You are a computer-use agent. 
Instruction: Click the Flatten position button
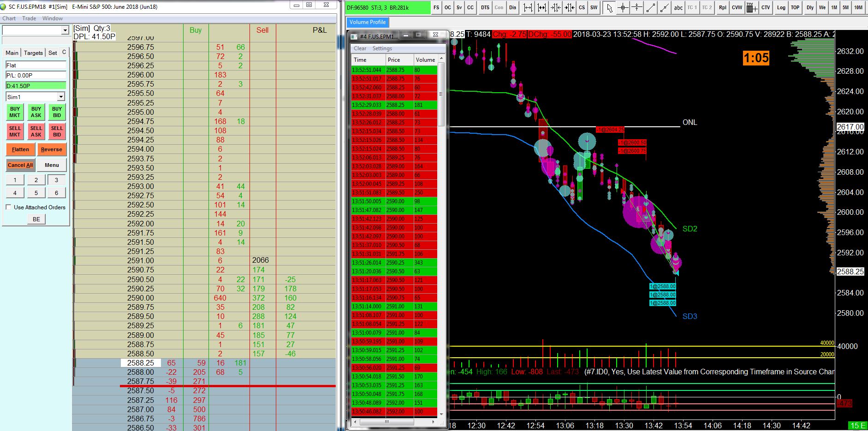(x=20, y=149)
